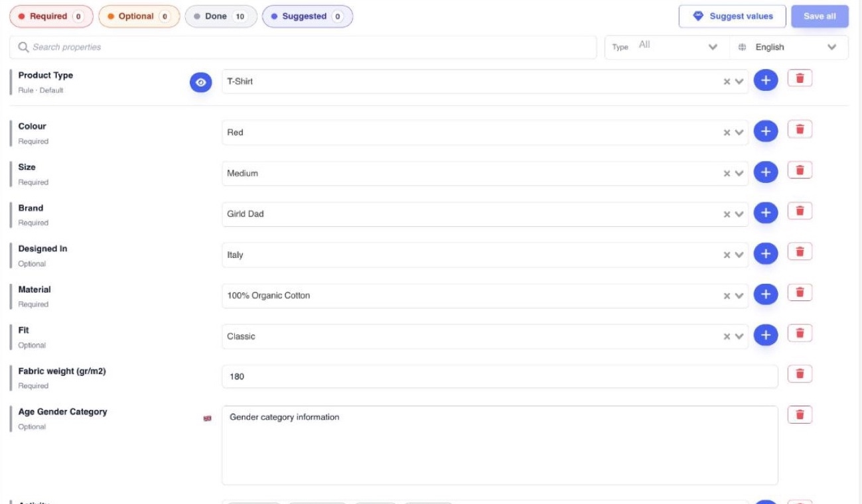Clear the Italy Designed In value
Image resolution: width=862 pixels, height=504 pixels.
pyautogui.click(x=727, y=255)
